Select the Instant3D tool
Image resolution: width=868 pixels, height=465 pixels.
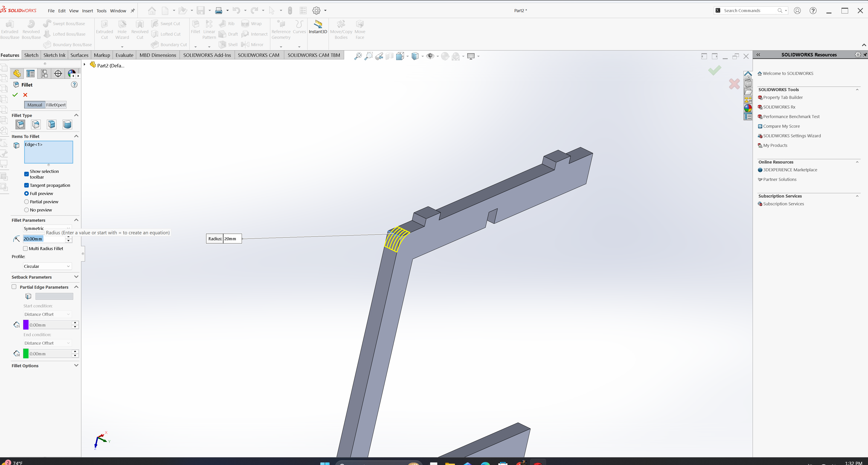pos(318,27)
